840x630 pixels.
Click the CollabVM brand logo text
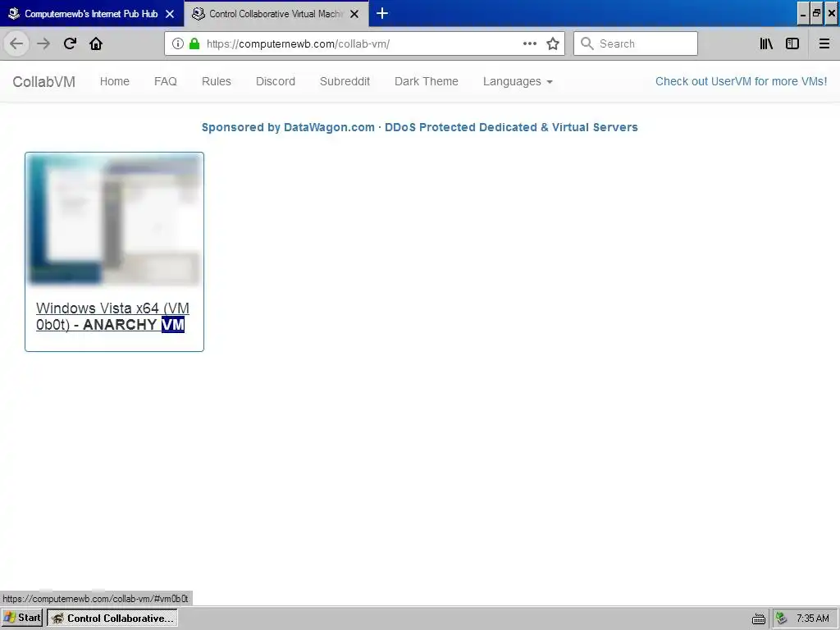(x=44, y=81)
